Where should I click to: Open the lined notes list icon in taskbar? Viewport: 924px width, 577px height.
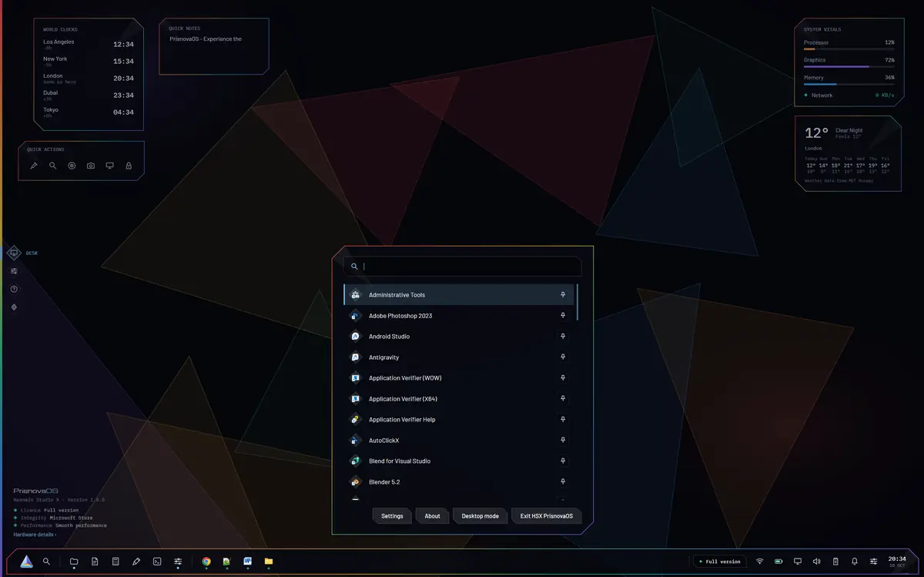pyautogui.click(x=115, y=562)
